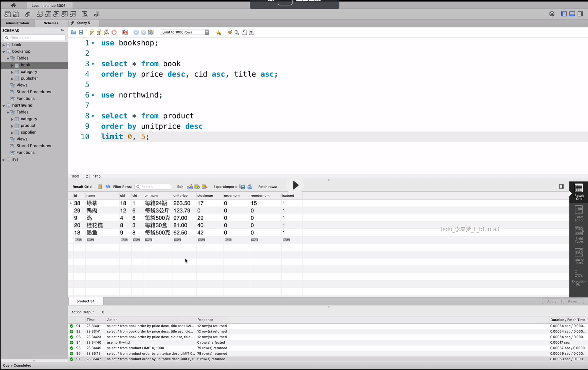Image resolution: width=588 pixels, height=370 pixels.
Task: Collapse the northwind schema
Action: pos(4,105)
